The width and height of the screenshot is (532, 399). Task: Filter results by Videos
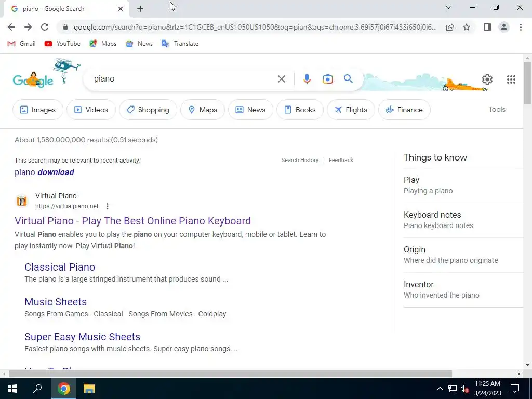91,110
